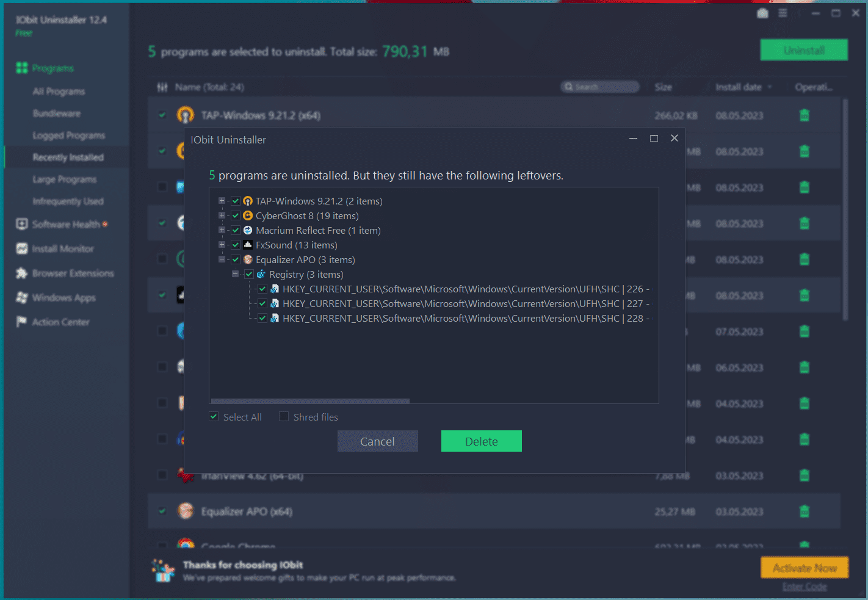Click the Equalizer APO (x64) program icon in main list
The height and width of the screenshot is (600, 868).
[x=186, y=511]
